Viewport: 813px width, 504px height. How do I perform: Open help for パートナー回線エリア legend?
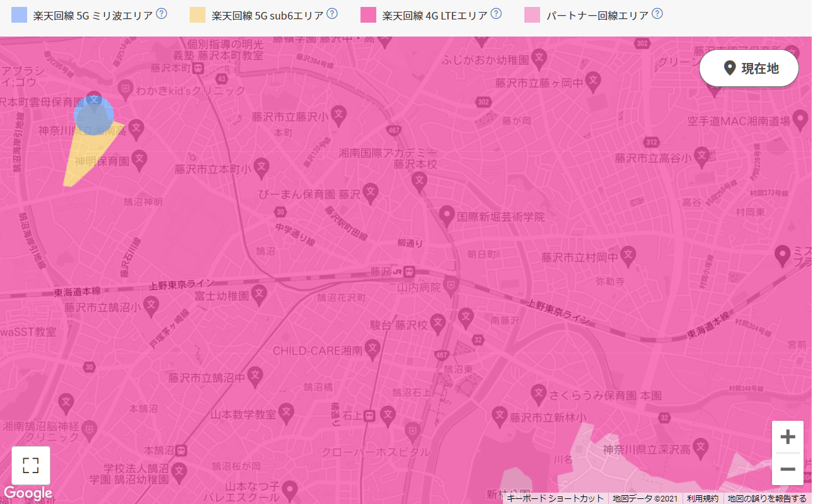pos(657,13)
